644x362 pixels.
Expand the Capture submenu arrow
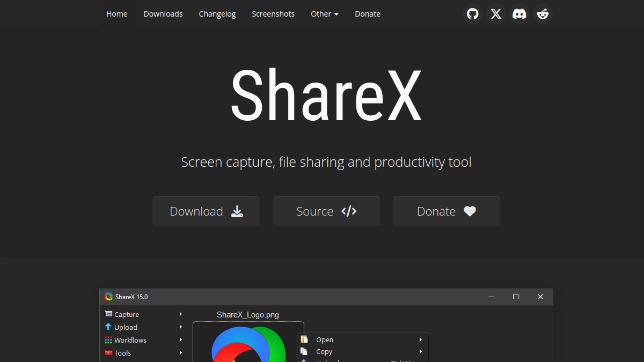[181, 314]
